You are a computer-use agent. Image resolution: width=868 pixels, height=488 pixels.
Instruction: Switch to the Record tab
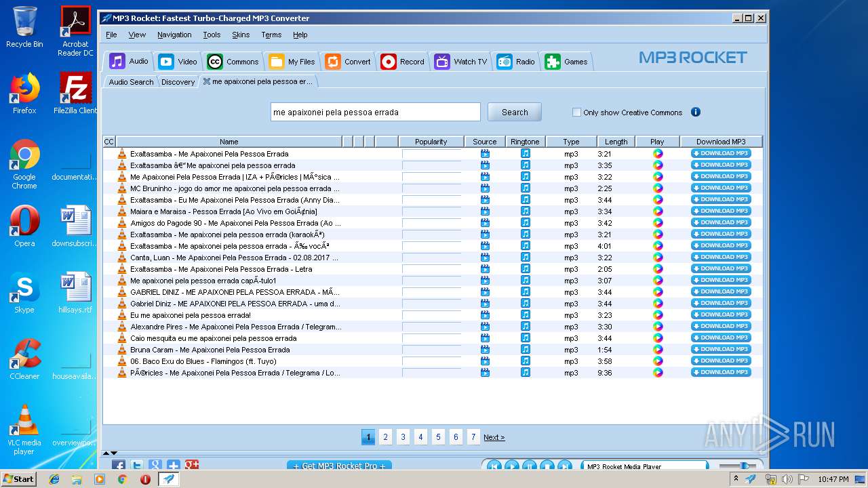tap(402, 62)
